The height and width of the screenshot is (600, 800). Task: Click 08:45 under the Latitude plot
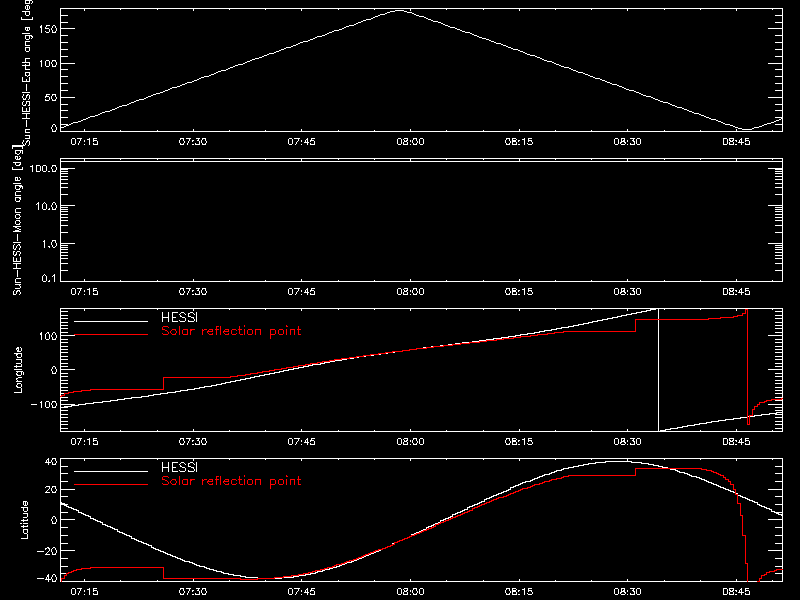click(x=736, y=592)
